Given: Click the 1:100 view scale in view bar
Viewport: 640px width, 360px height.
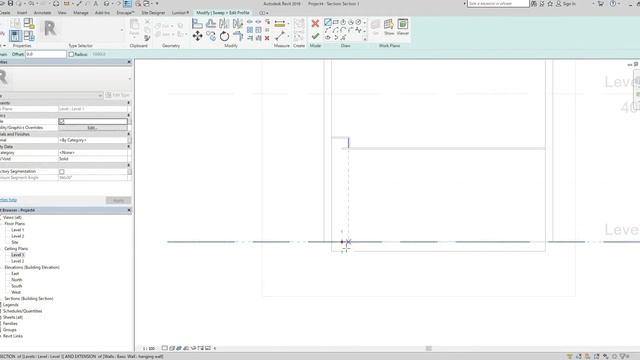Looking at the screenshot, I should pyautogui.click(x=149, y=349).
